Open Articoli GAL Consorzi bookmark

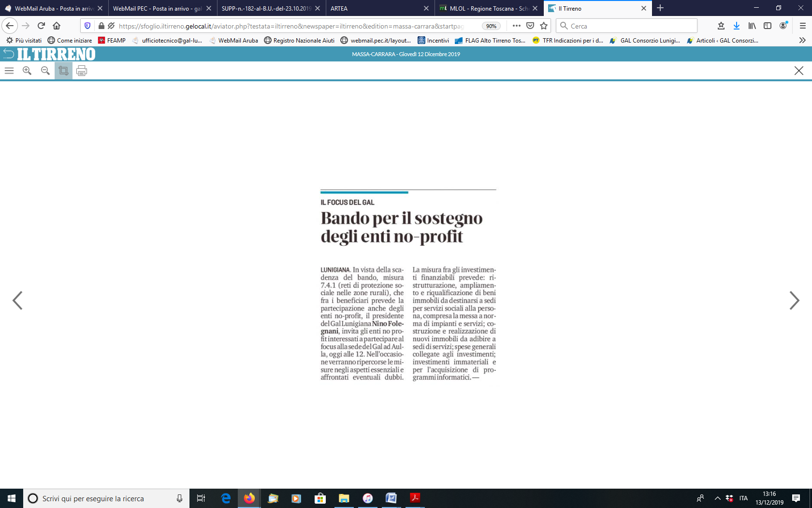point(722,40)
